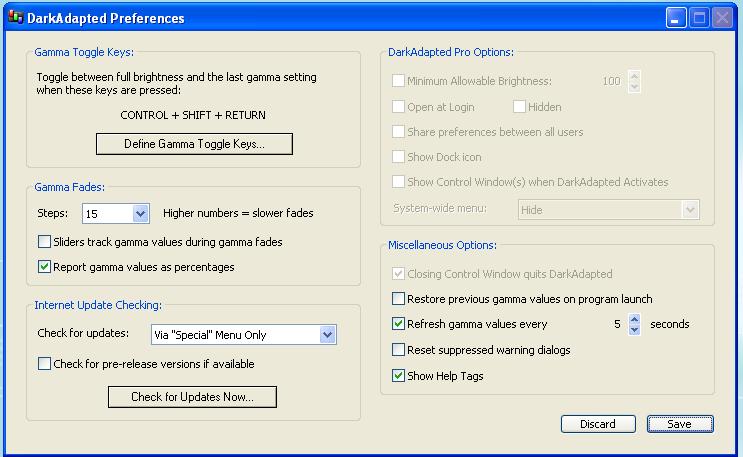Screen dimensions: 743x457
Task: Disable Refresh gamma values every checkbox
Action: (398, 324)
